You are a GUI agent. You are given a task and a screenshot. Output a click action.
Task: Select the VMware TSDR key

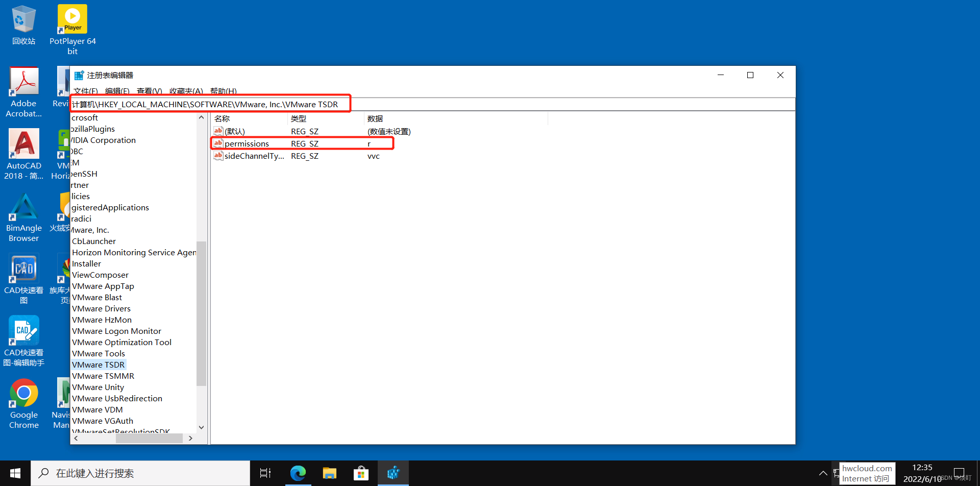pyautogui.click(x=98, y=364)
